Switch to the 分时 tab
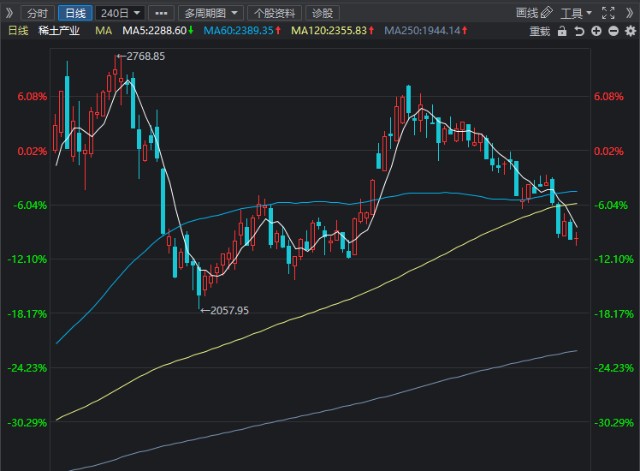The image size is (640, 471). pyautogui.click(x=38, y=13)
